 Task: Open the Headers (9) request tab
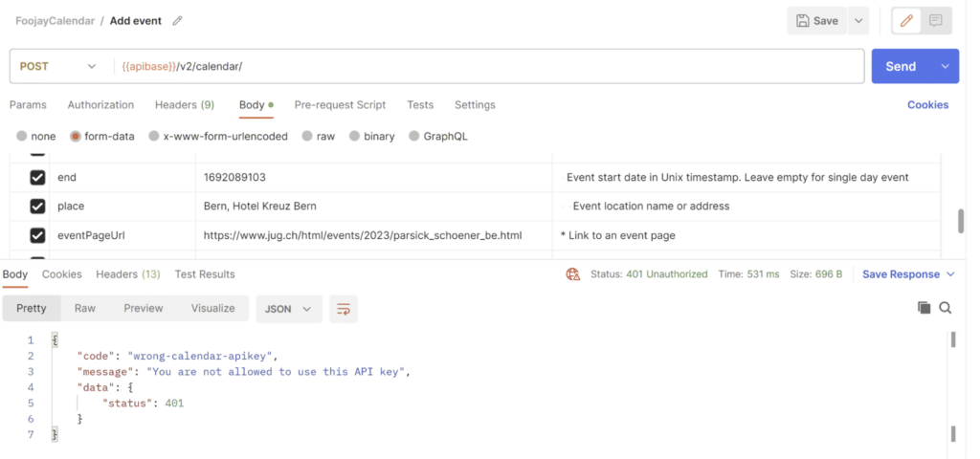pos(185,105)
